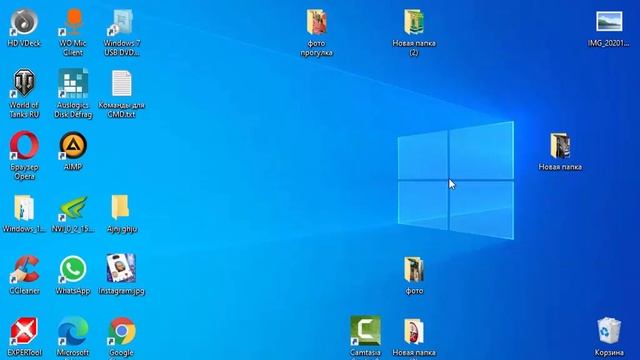
Task: Select the Новая папка folder beside Camtasia
Action: coord(414,331)
